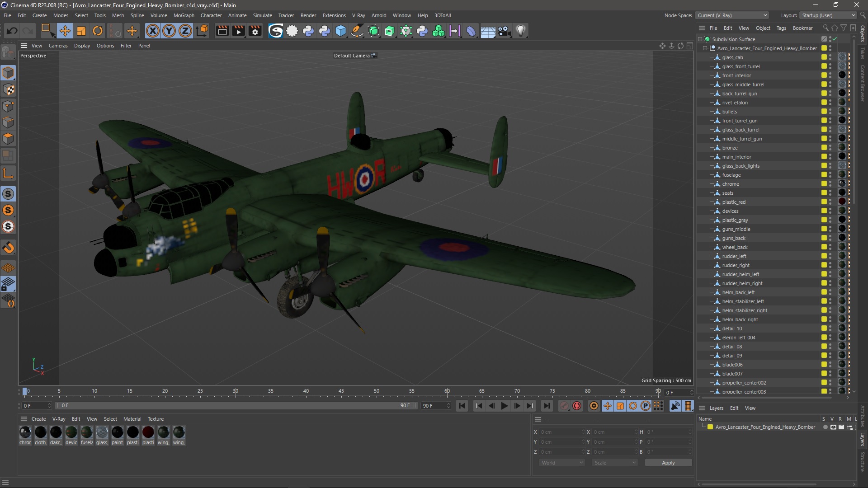
Task: Select Texture mode icon in left toolbar
Action: [x=8, y=89]
